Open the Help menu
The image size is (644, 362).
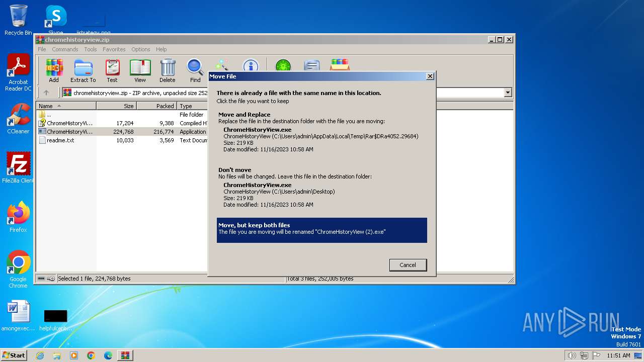click(x=161, y=49)
